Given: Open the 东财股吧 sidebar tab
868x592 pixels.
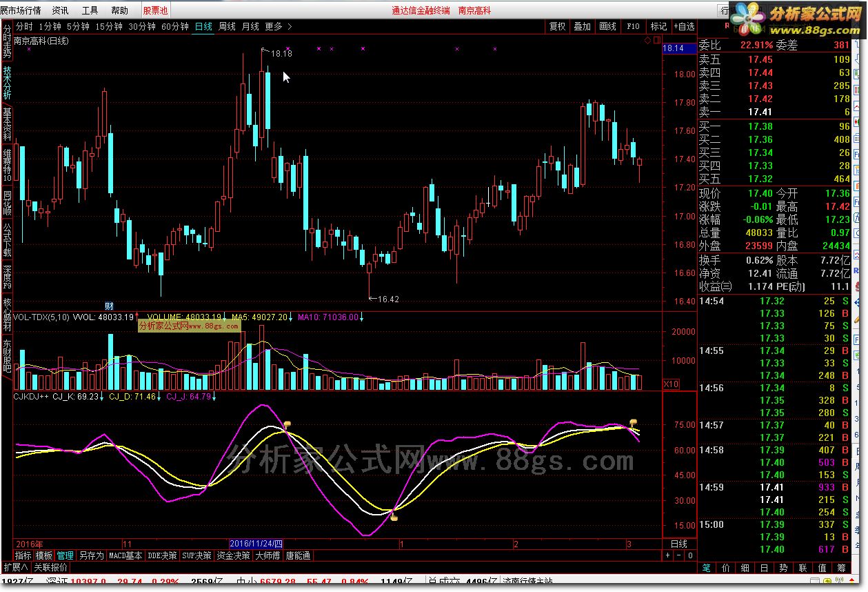Looking at the screenshot, I should 7,355.
